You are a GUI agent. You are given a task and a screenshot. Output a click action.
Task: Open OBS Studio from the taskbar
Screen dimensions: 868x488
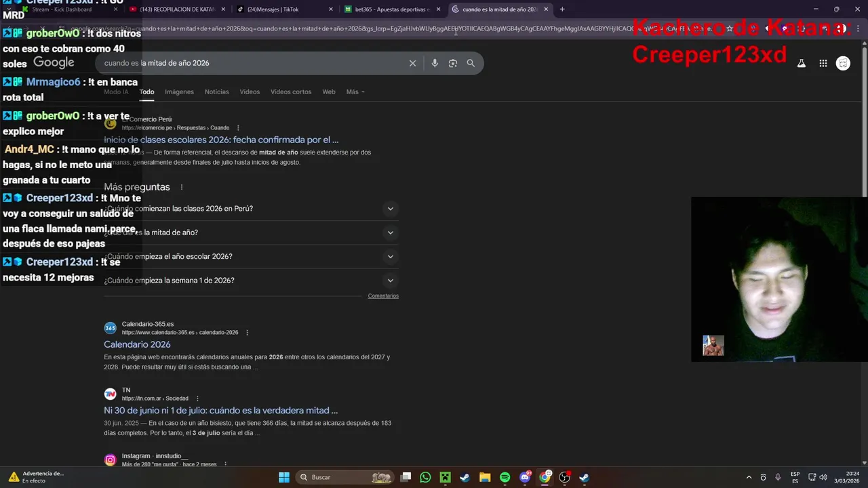[564, 477]
